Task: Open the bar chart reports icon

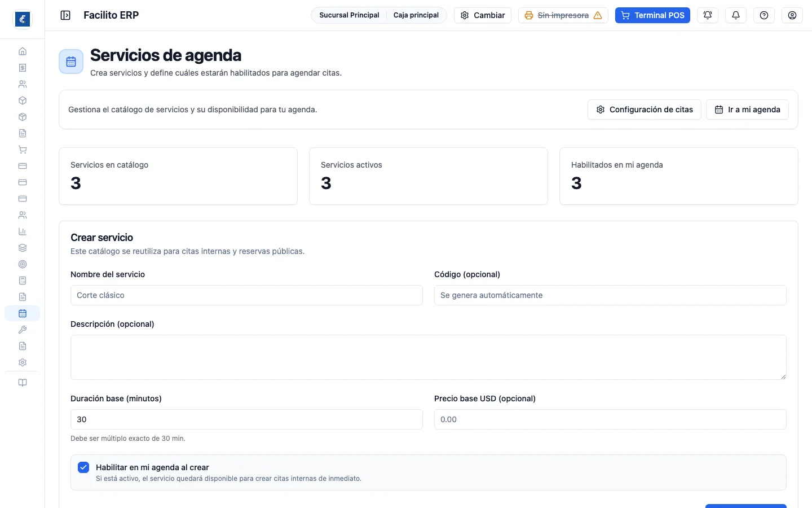Action: (x=23, y=231)
